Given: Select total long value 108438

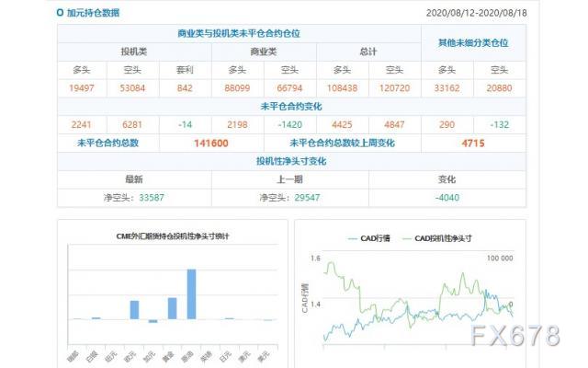Looking at the screenshot, I should [342, 88].
